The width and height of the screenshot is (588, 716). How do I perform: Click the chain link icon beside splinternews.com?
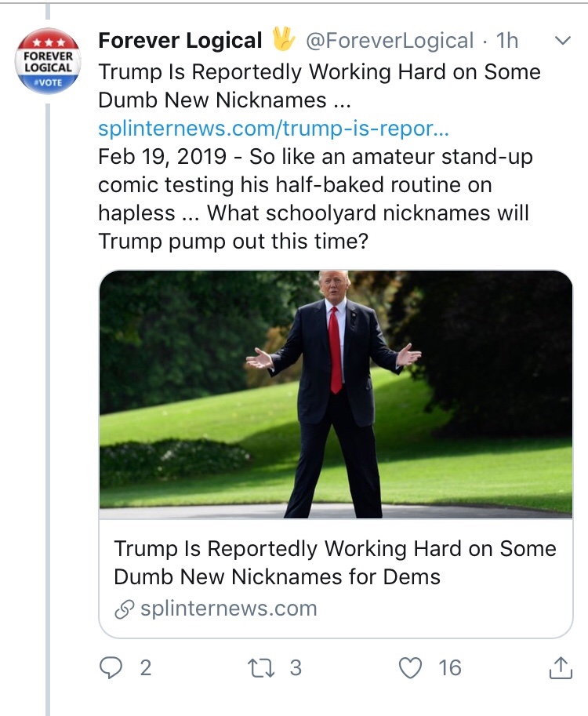(124, 609)
